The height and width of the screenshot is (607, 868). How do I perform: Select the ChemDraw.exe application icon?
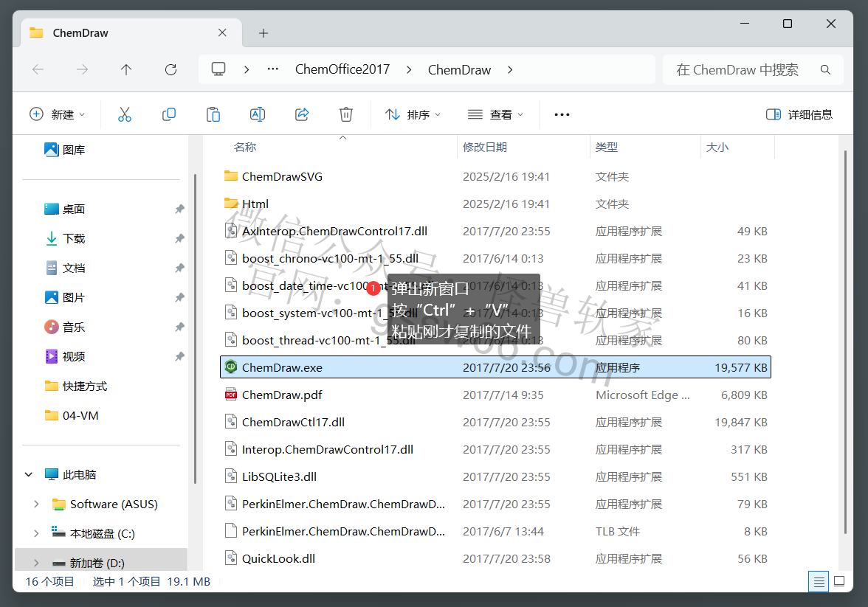(231, 367)
